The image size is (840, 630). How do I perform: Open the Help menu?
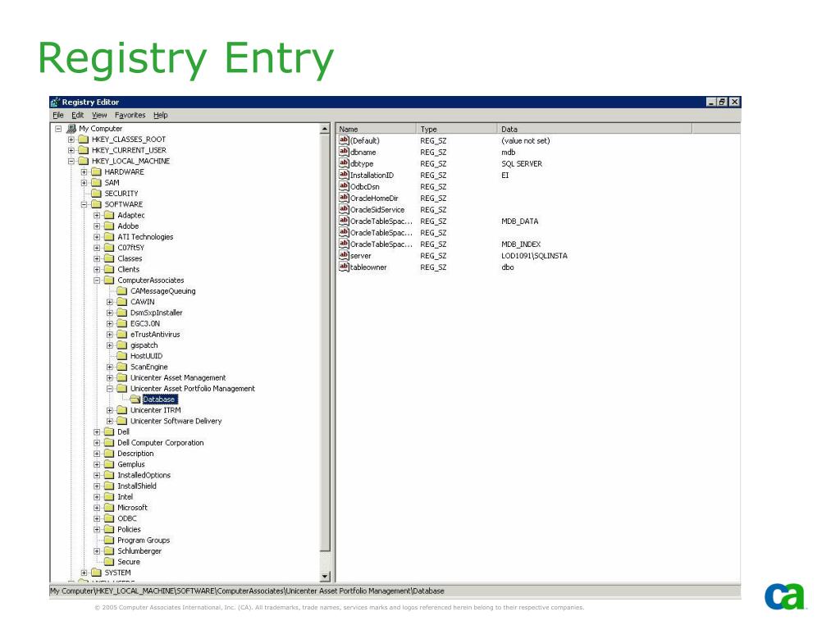pos(160,115)
